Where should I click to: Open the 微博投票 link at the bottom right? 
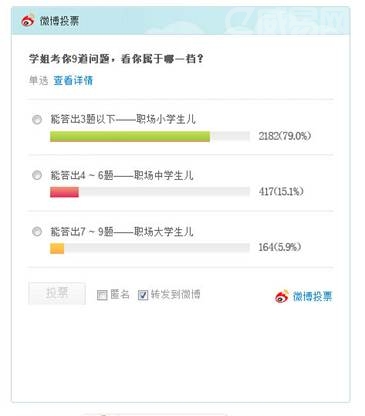[312, 296]
